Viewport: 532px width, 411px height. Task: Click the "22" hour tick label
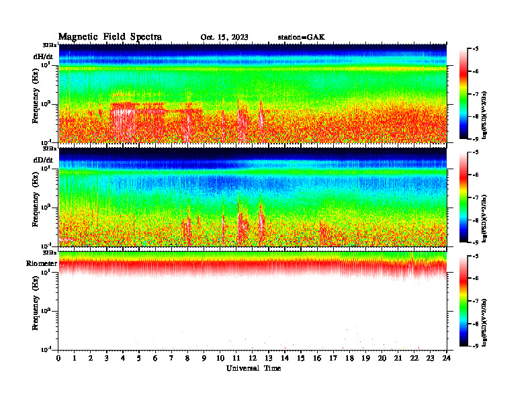coord(414,359)
